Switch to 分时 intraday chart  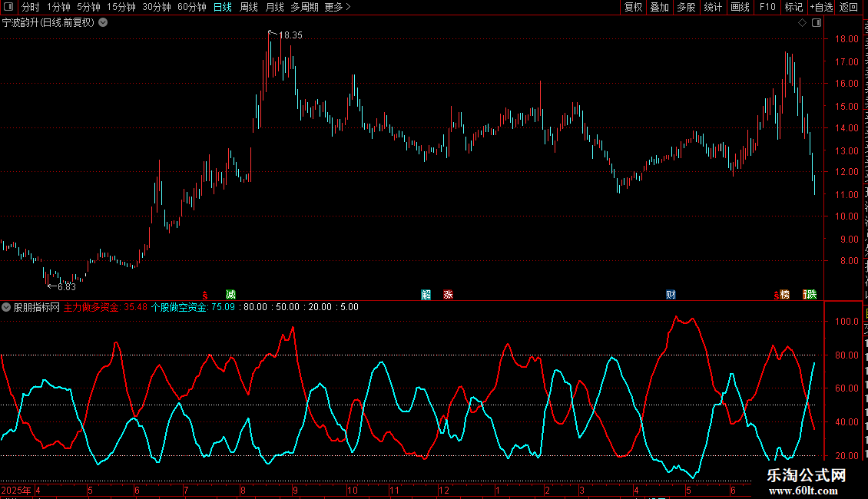[x=31, y=7]
